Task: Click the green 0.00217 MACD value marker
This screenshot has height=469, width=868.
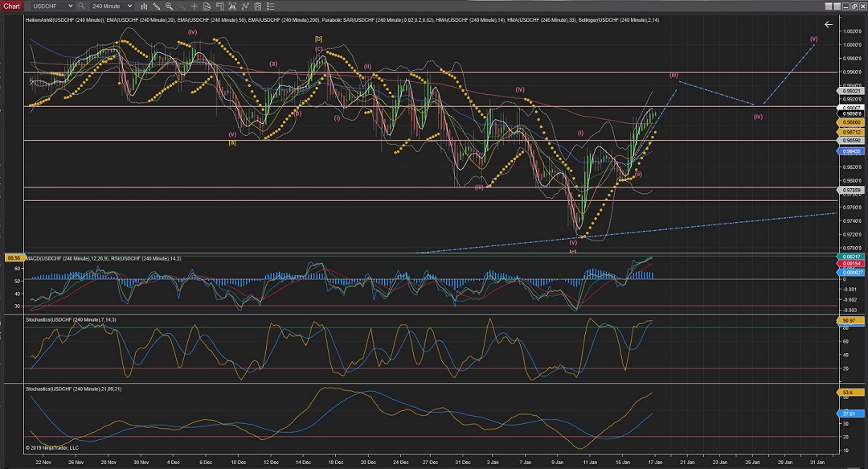Action: (851, 257)
